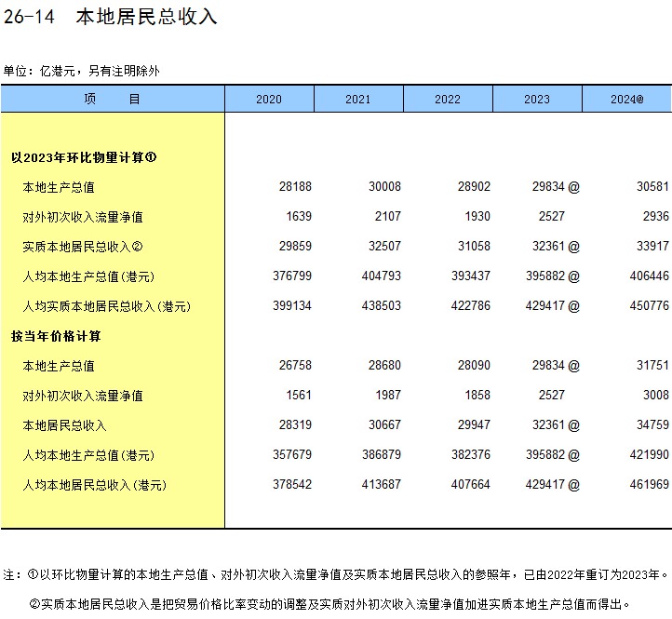Click the cell showing 461969
Image resolution: width=672 pixels, height=619 pixels.
(x=650, y=485)
